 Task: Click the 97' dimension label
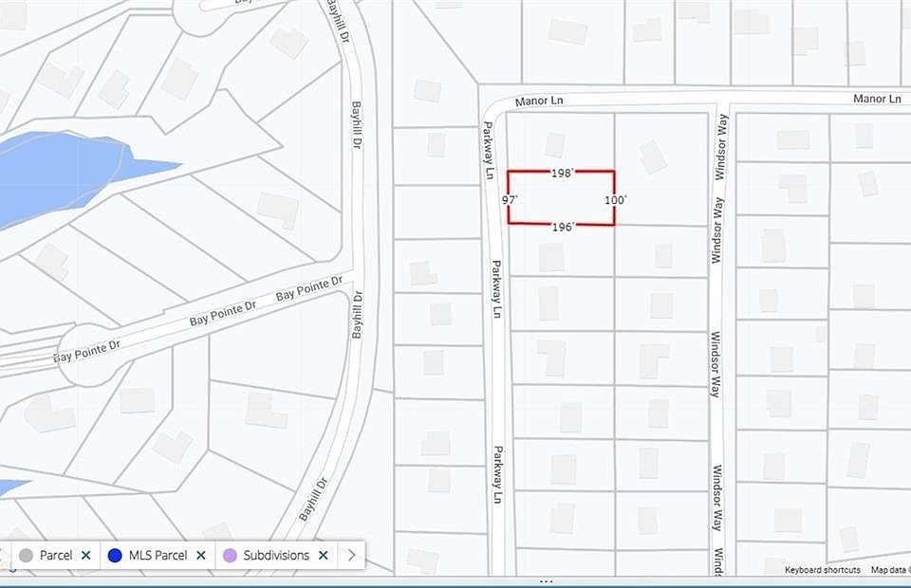point(510,200)
